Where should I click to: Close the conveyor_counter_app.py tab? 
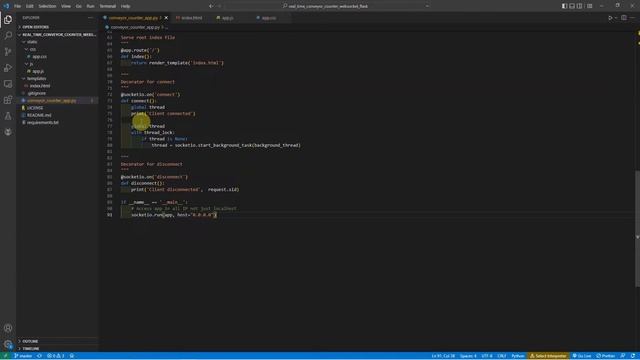point(166,18)
